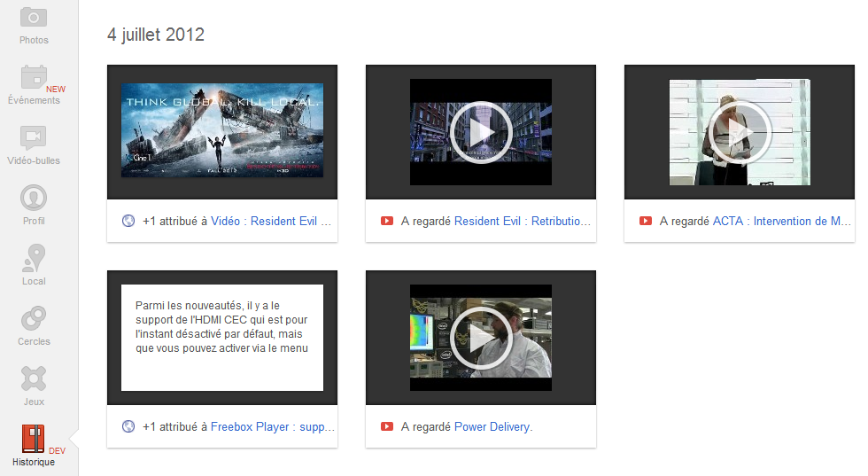Select the Historique label in sidebar
This screenshot has width=868, height=476.
tap(34, 462)
